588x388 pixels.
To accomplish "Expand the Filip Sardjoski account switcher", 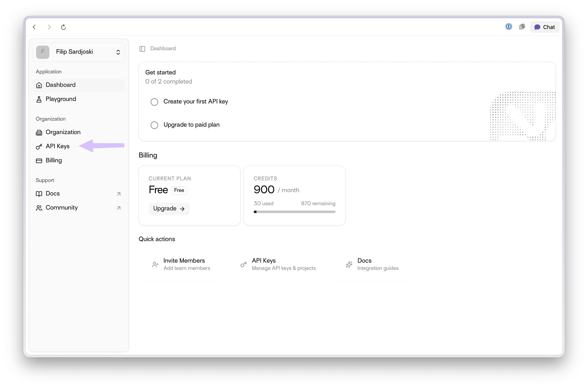I will coord(78,52).
